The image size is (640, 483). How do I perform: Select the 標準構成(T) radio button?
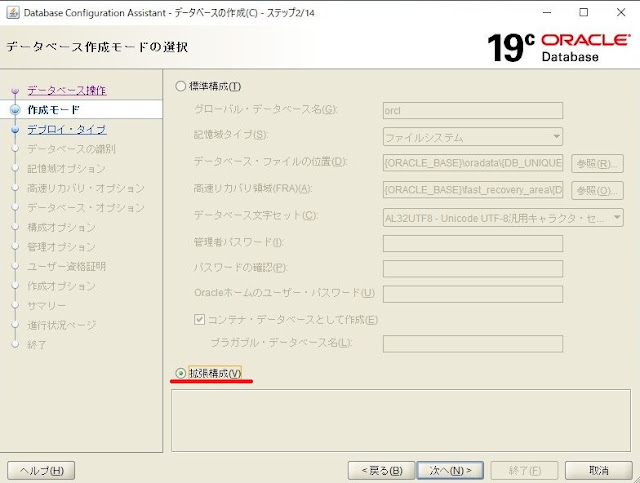tap(180, 87)
